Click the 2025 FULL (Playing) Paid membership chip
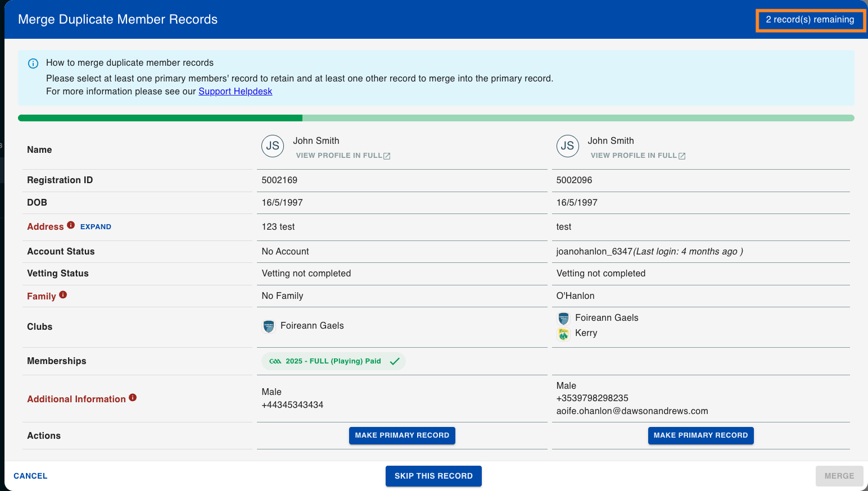Screen dimensions: 868x491 [333, 361]
